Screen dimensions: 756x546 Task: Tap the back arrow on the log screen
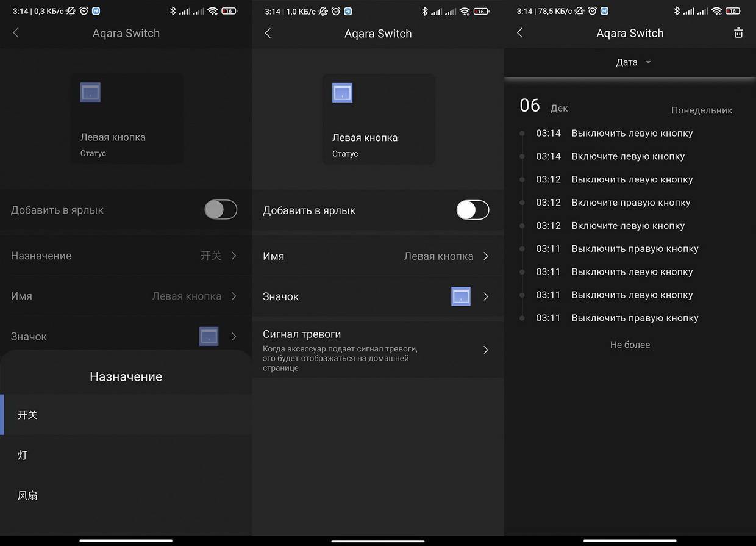pos(519,34)
